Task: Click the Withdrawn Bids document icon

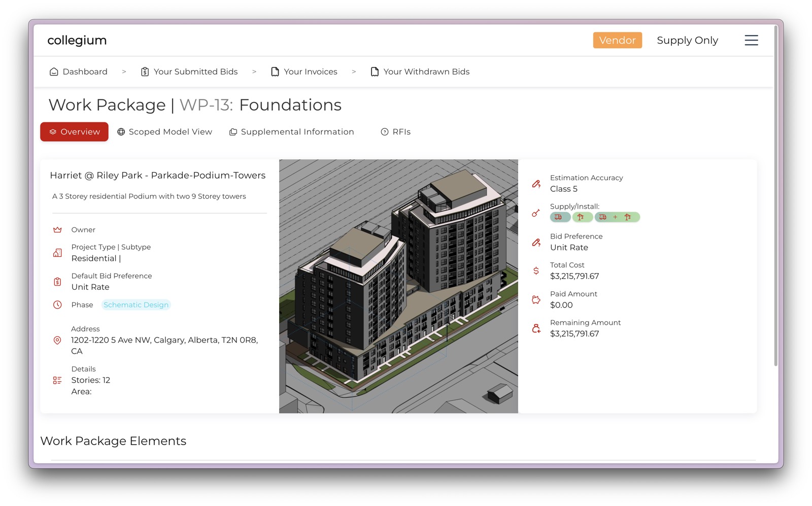Action: (x=375, y=72)
